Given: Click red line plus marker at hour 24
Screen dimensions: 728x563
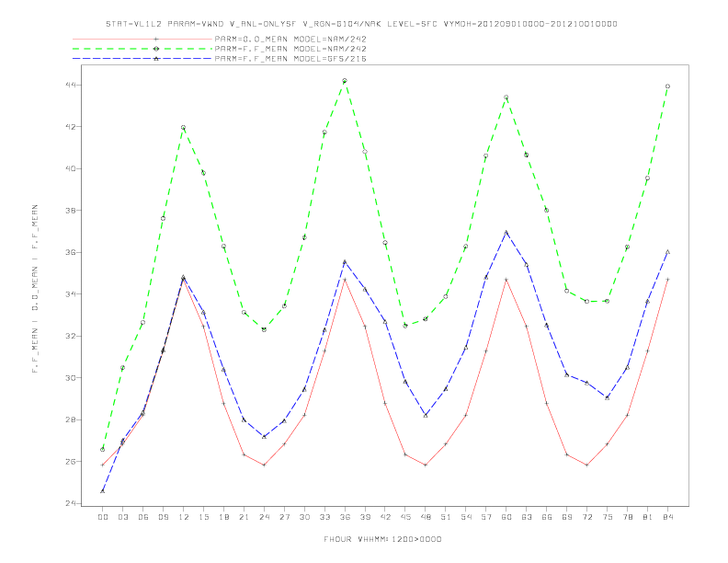Looking at the screenshot, I should [264, 465].
